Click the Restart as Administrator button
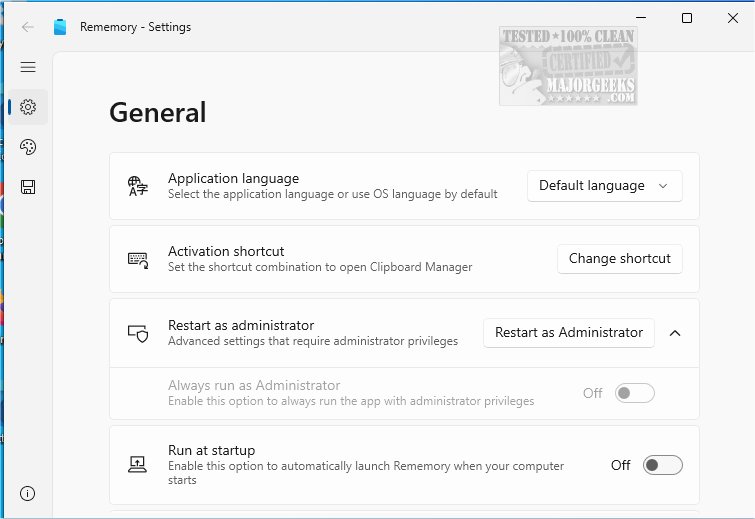Viewport: 755px width, 519px height. point(568,333)
